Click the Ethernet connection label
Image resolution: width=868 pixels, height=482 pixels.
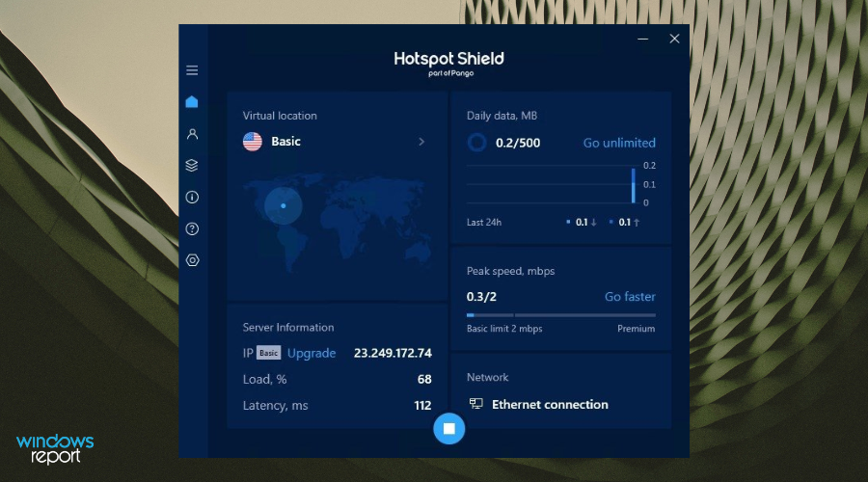coord(551,405)
